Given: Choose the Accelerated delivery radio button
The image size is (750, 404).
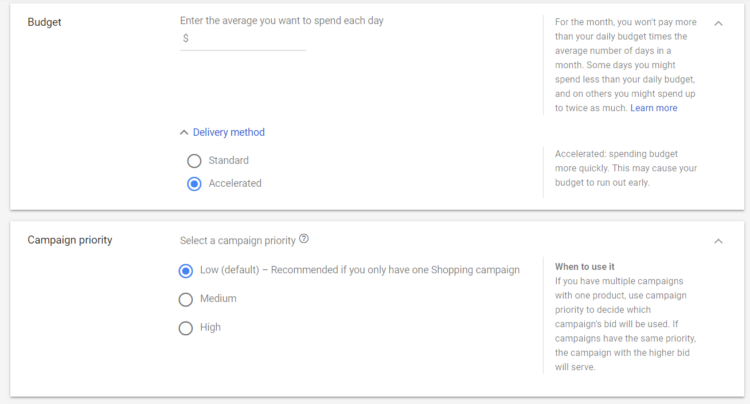Looking at the screenshot, I should pos(194,184).
